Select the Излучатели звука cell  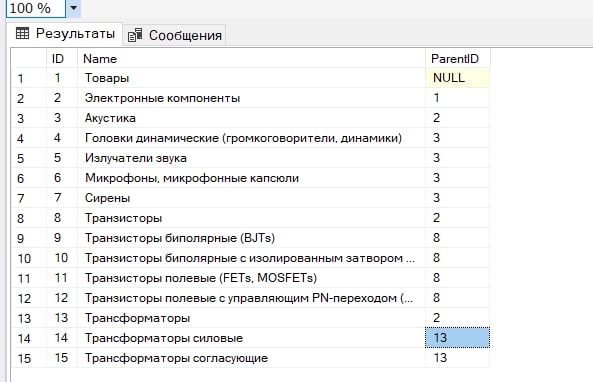tap(251, 158)
